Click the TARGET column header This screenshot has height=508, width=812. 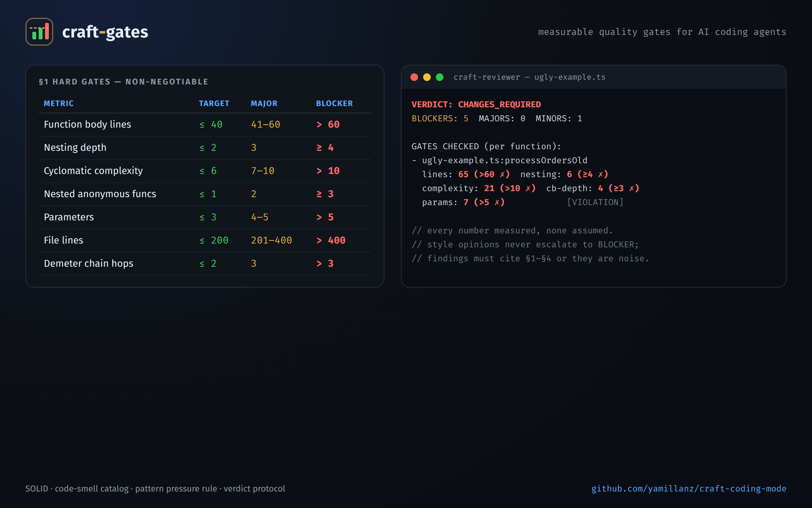[x=214, y=104]
